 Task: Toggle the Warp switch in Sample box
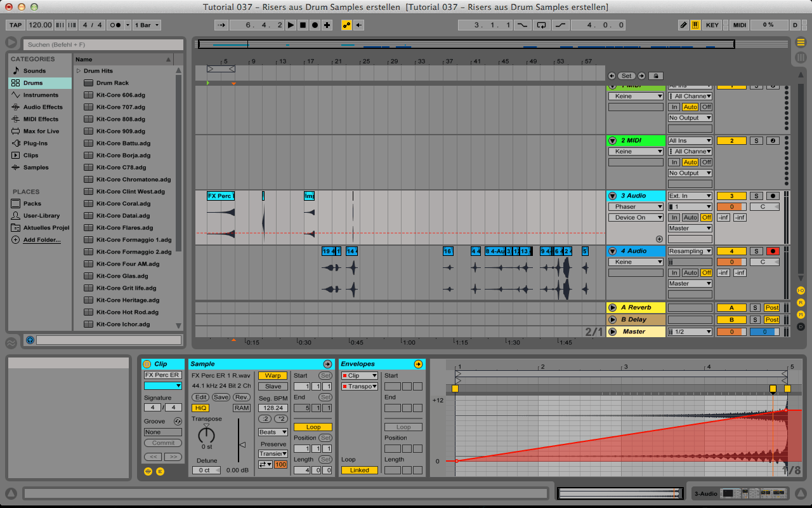click(273, 376)
